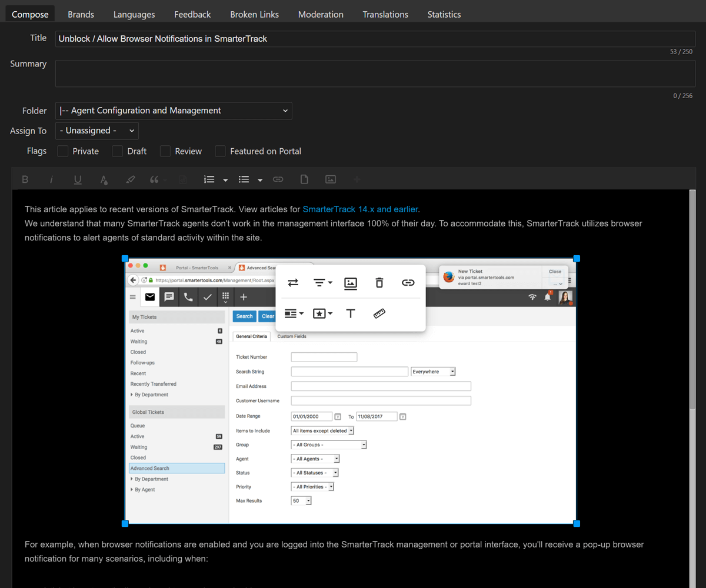The width and height of the screenshot is (706, 588).
Task: Follow the SmarterTrack 14.x and earlier link
Action: 360,209
